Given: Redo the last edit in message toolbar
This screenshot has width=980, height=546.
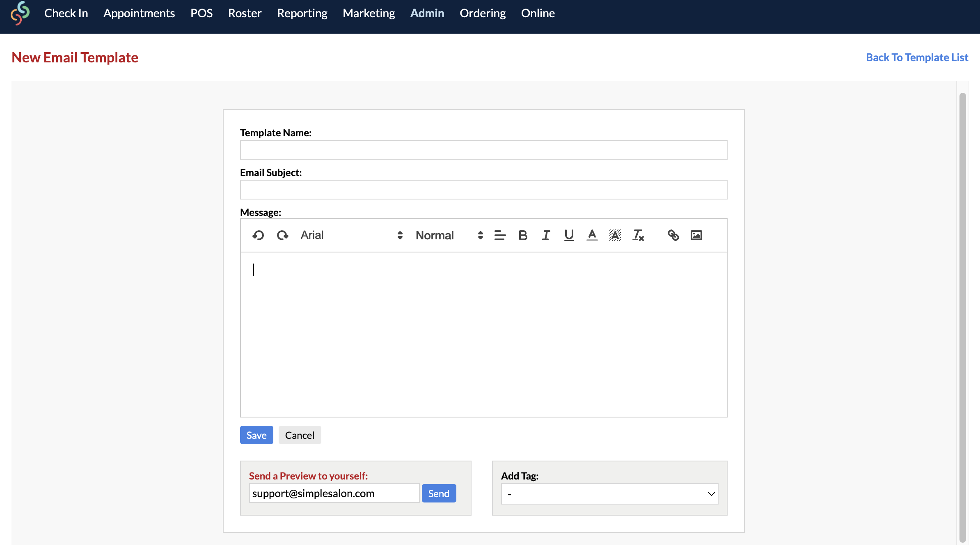Looking at the screenshot, I should [x=283, y=235].
